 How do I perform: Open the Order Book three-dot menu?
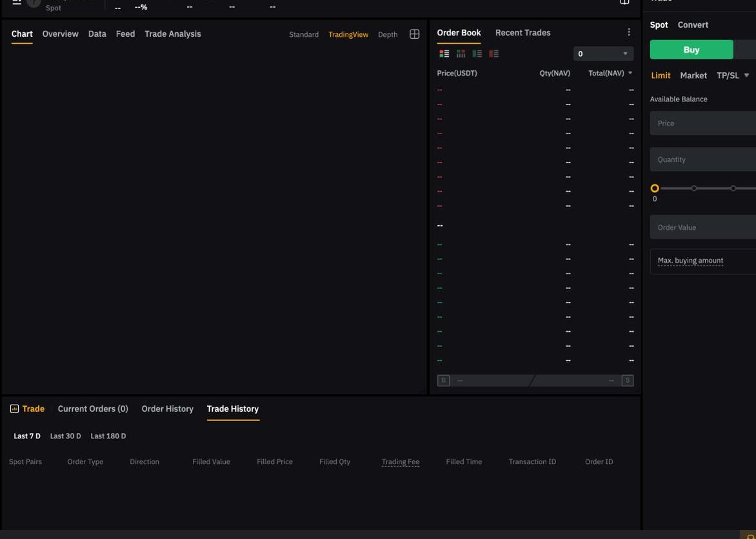tap(629, 32)
